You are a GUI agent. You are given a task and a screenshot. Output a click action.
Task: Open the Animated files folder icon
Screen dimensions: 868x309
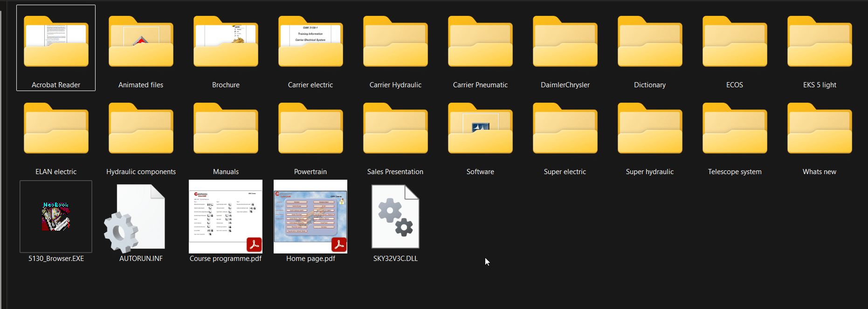141,42
